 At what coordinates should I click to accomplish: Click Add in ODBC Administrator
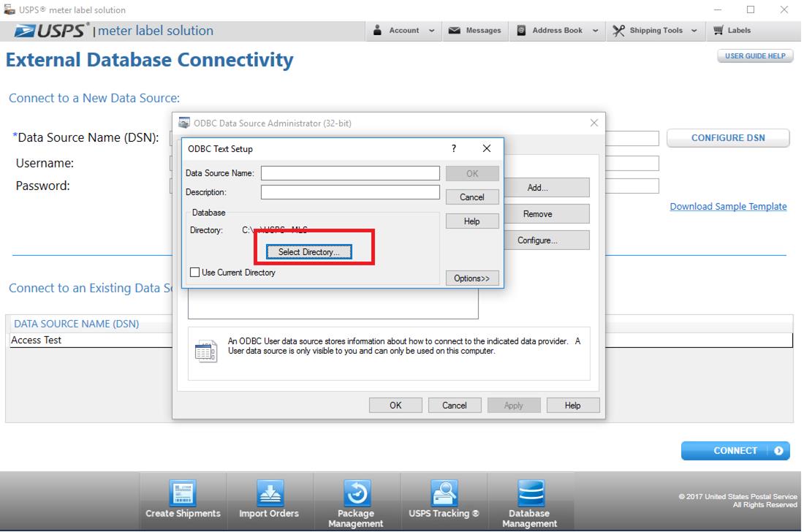[x=546, y=188]
